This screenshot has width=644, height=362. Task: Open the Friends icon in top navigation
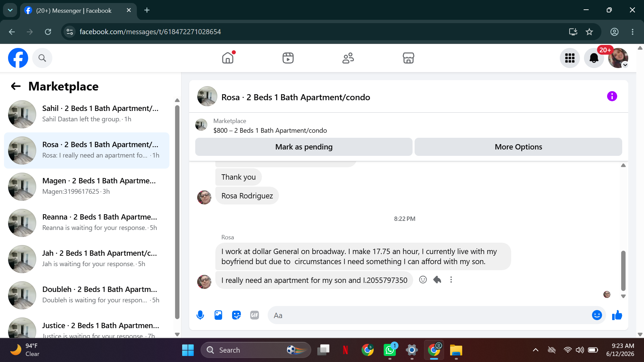(x=348, y=58)
